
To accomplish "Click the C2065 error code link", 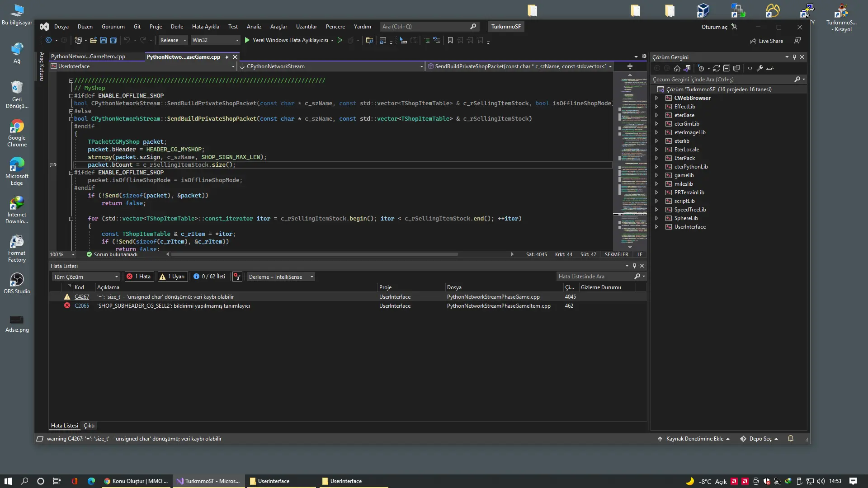I will click(x=82, y=306).
